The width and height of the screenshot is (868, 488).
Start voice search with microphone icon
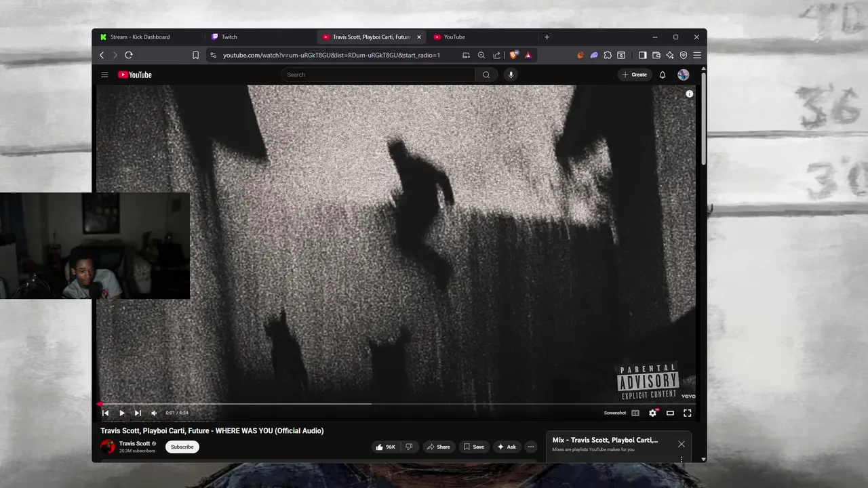coord(511,75)
